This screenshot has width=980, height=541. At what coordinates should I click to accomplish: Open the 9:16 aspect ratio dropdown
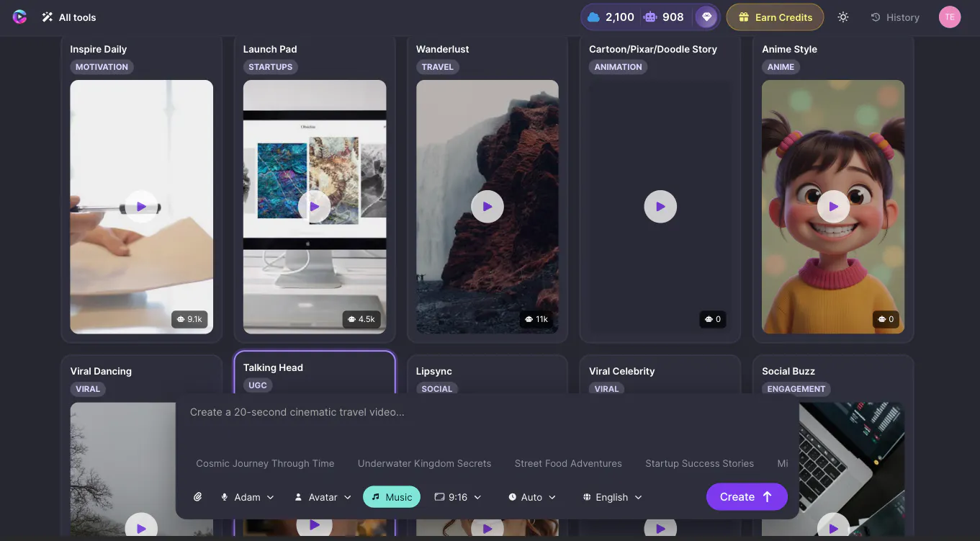(458, 497)
